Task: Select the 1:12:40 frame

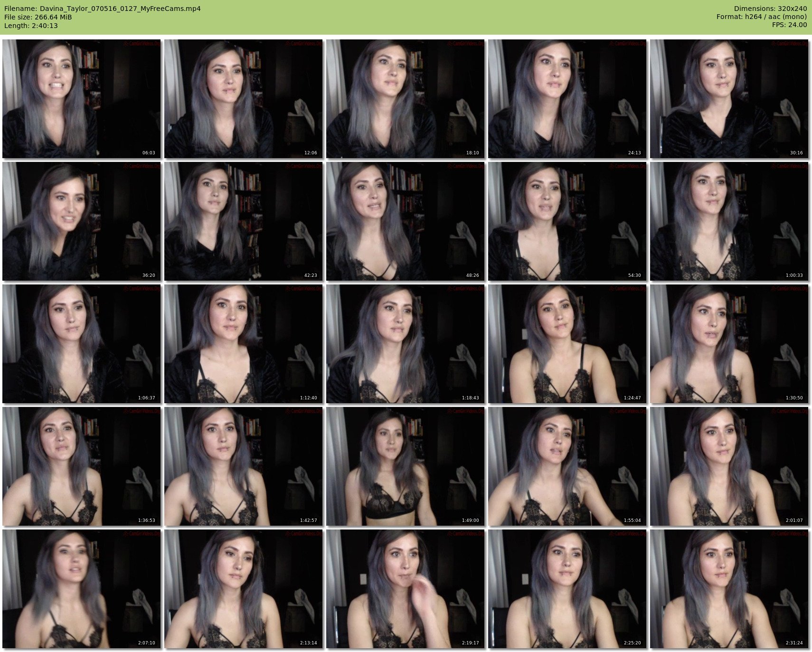Action: [x=243, y=344]
